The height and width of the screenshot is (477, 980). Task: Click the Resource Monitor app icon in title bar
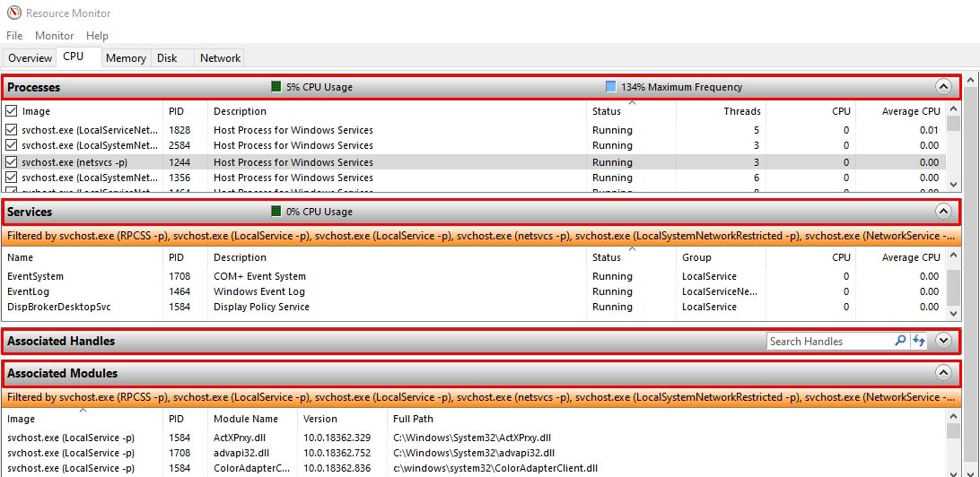click(x=13, y=13)
